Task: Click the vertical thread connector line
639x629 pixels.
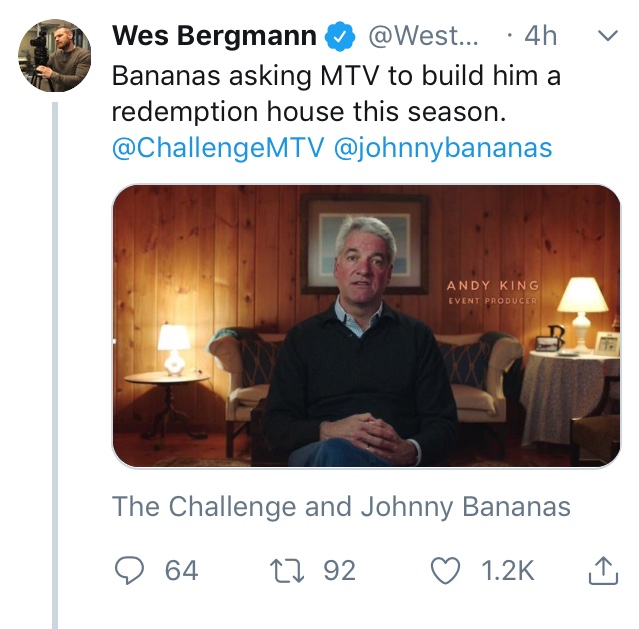Action: pyautogui.click(x=55, y=365)
